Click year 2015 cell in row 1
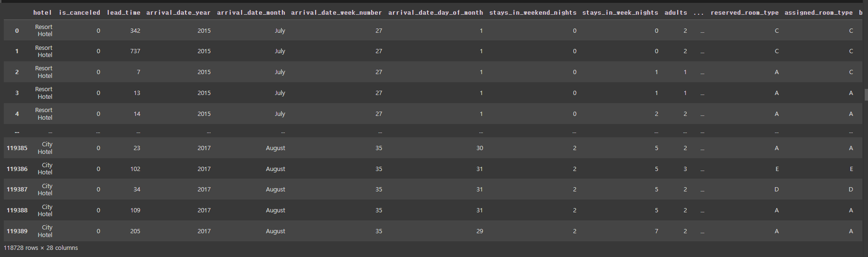 pos(204,51)
